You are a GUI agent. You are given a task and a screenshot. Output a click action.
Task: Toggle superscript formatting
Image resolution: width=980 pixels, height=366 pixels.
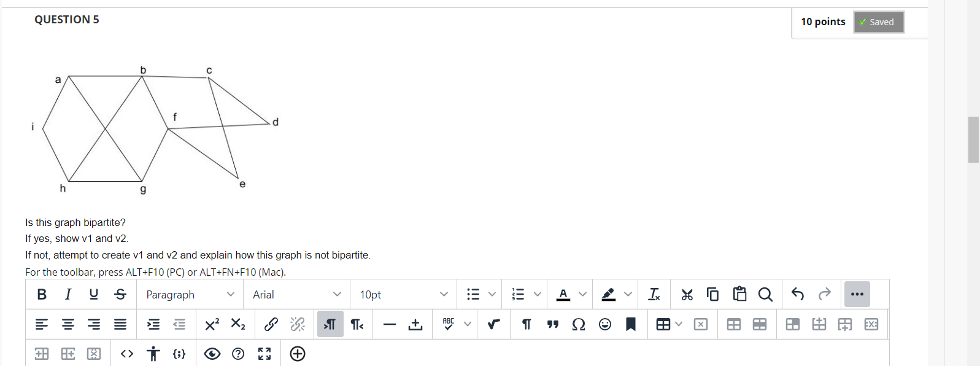(212, 324)
